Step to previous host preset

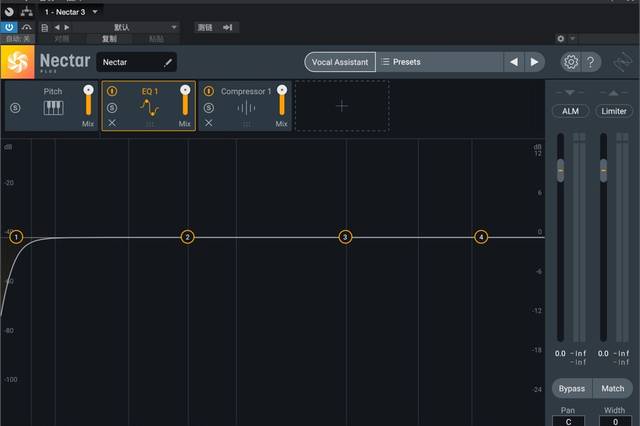tap(57, 27)
